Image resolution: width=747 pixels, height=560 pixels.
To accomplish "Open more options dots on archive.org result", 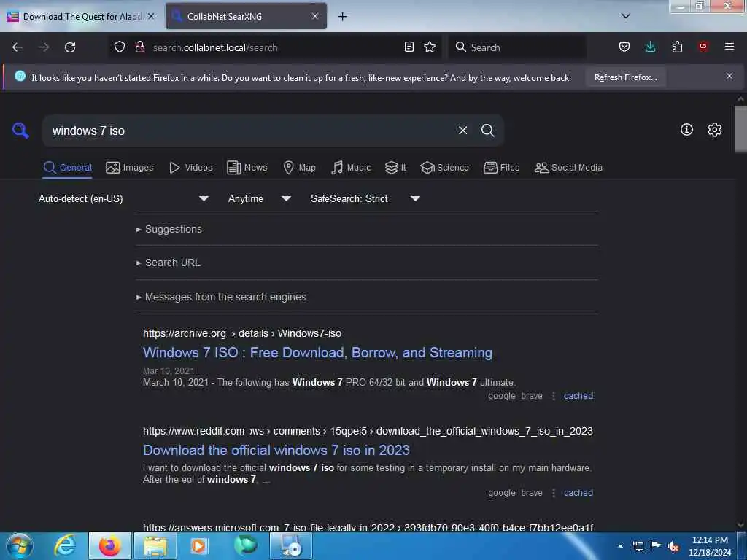I will (x=554, y=396).
